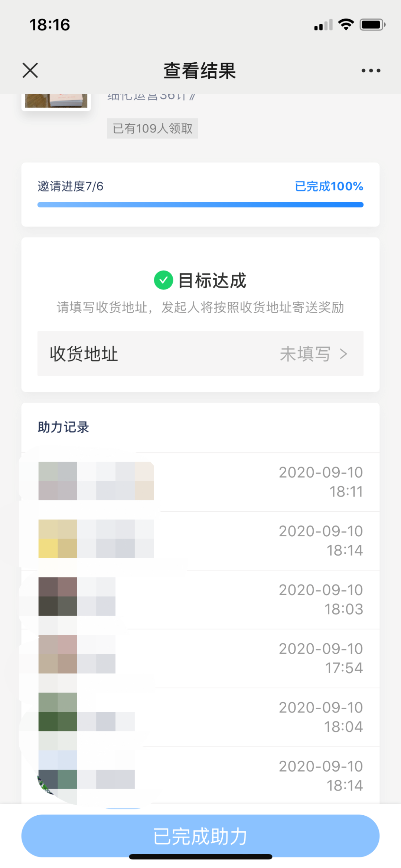
Task: Click the blue invitation progress bar
Action: [x=200, y=205]
